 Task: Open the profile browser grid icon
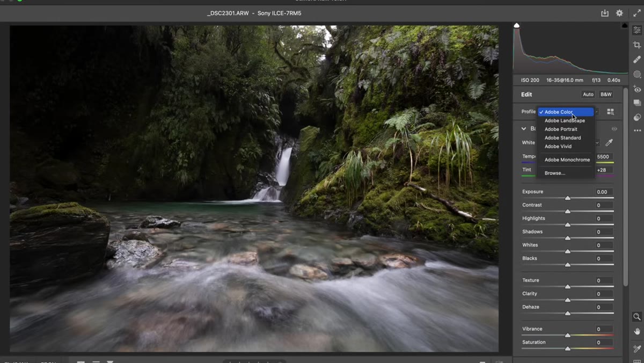(x=610, y=112)
